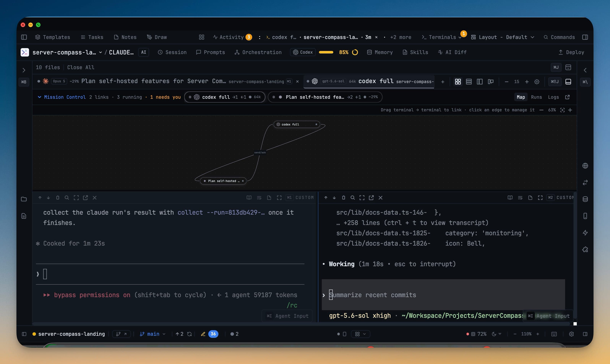Open the Session tab

coord(172,52)
